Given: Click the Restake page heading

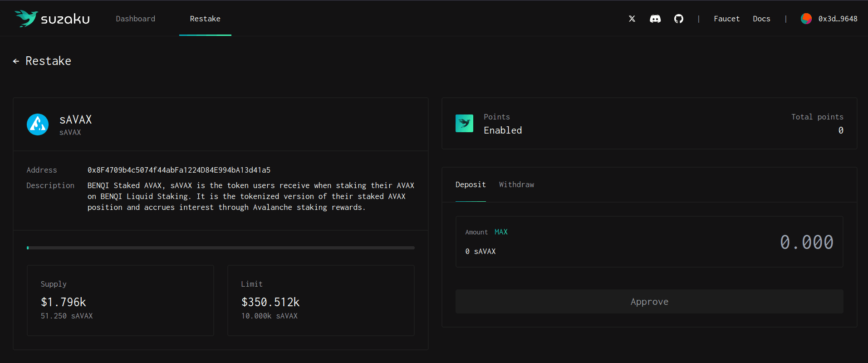Looking at the screenshot, I should [x=48, y=61].
